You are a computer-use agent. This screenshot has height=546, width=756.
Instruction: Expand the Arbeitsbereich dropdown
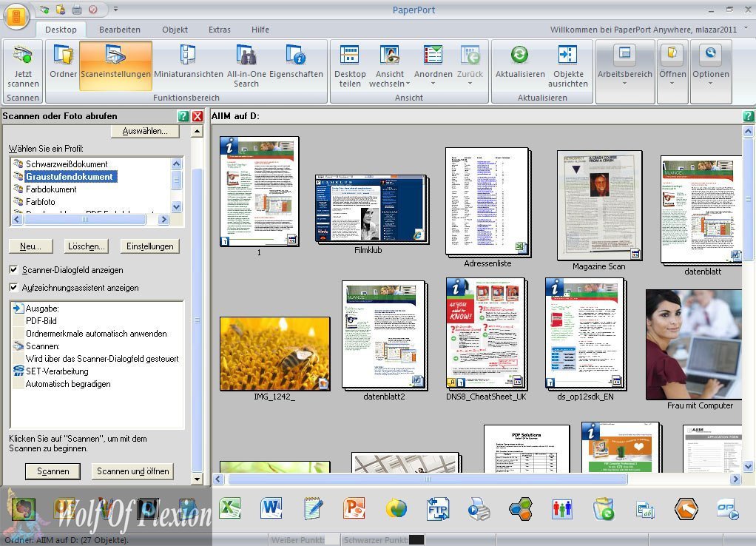(624, 84)
